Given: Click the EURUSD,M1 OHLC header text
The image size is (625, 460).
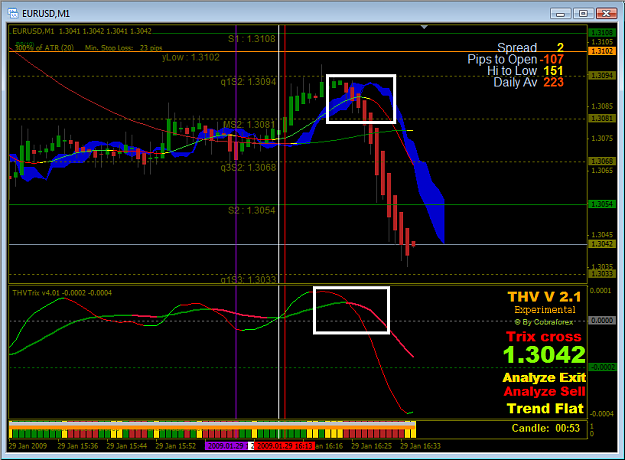Looking at the screenshot, I should pyautogui.click(x=82, y=31).
